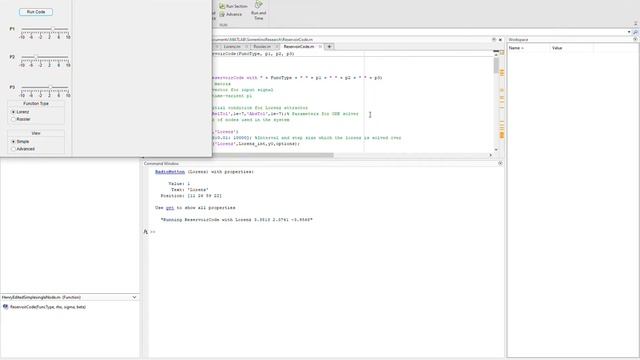Open a new editor tab with plus button
This screenshot has height=360, width=640.
coord(329,47)
